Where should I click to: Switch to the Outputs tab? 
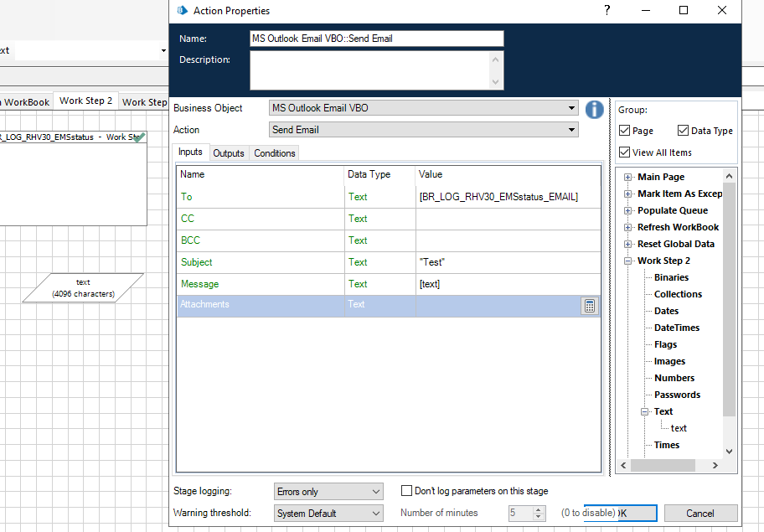point(228,153)
